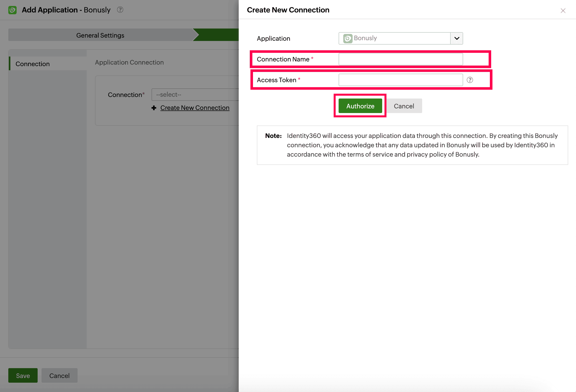This screenshot has height=392, width=576.
Task: Open the Bonusly application combo box
Action: click(x=394, y=38)
